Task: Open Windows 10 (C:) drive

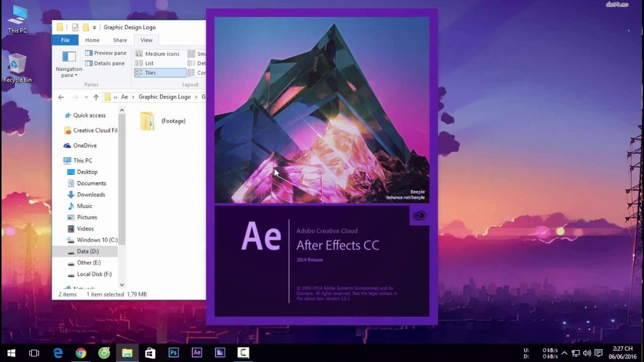Action: pos(93,240)
